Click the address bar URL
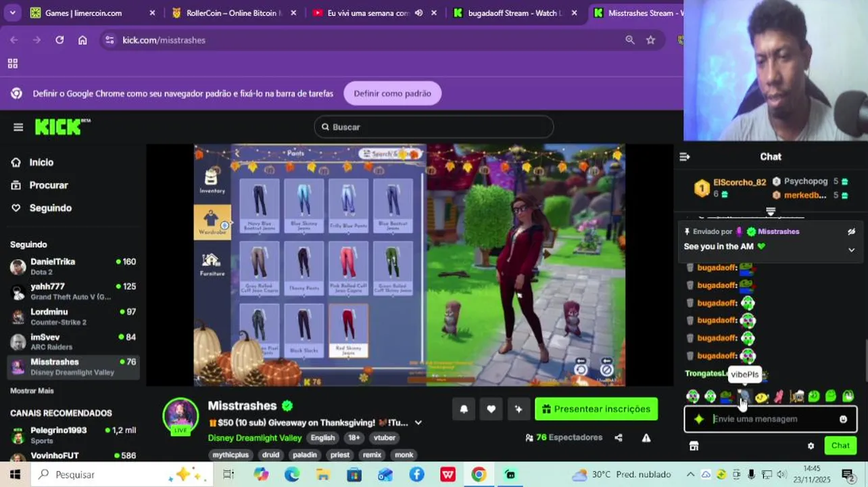Screen dimensions: 868x487 tap(164, 40)
